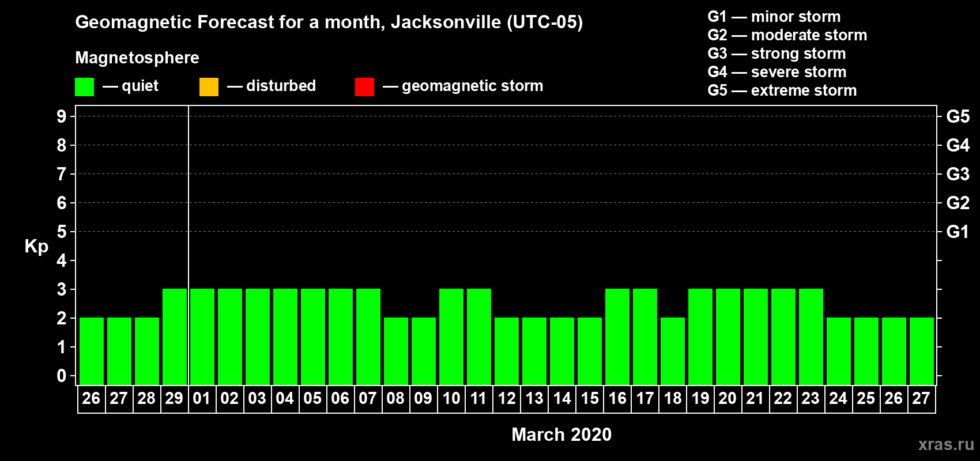Click the date label 17 on the horizontal axis
Viewport: 980px width, 461px height.
pos(645,399)
